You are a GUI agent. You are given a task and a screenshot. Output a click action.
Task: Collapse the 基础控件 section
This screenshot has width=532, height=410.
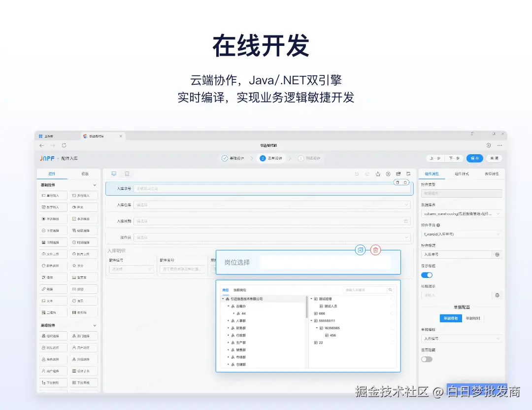95,185
